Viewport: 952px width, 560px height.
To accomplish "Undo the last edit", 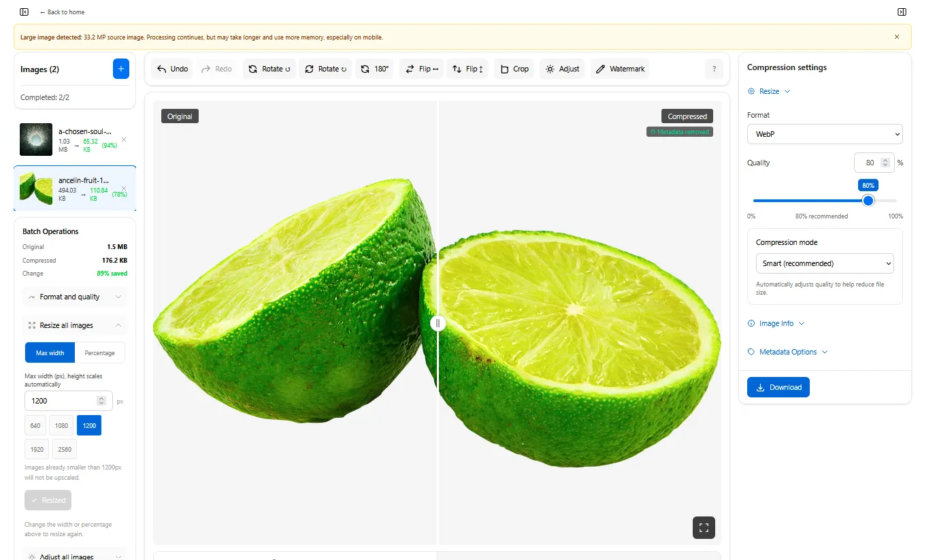I will click(x=172, y=69).
